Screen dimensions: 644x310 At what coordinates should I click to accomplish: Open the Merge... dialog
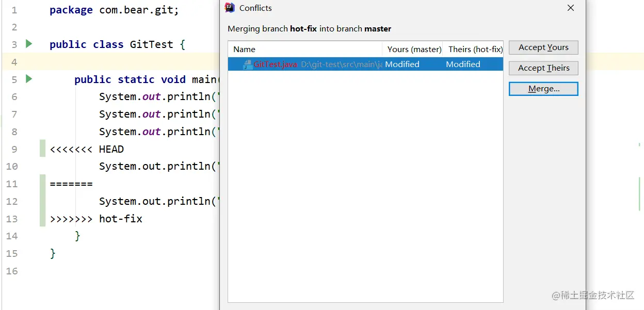point(543,89)
